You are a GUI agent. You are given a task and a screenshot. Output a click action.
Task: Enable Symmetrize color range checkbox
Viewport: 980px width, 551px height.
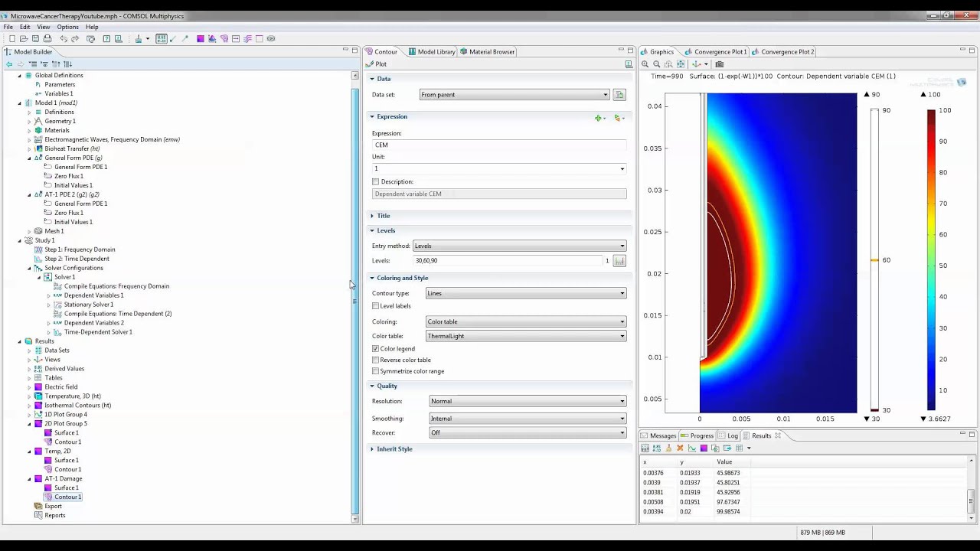coord(375,371)
